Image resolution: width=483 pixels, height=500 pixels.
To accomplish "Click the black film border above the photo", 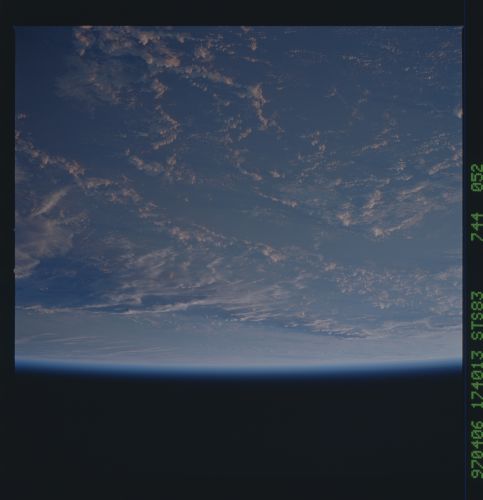I will 238,13.
